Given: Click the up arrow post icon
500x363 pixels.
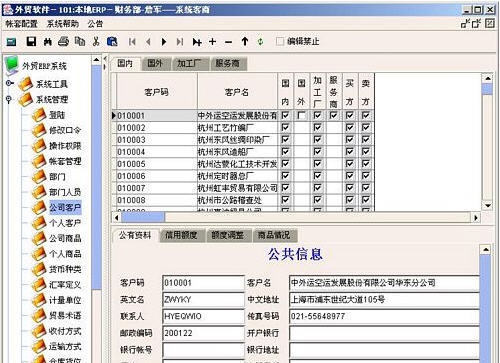Looking at the screenshot, I should tap(245, 41).
